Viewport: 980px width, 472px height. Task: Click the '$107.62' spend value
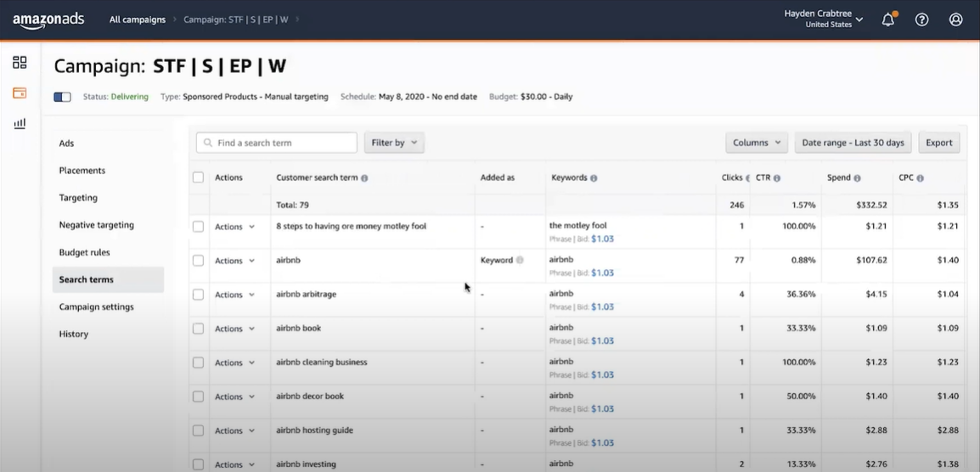click(870, 260)
